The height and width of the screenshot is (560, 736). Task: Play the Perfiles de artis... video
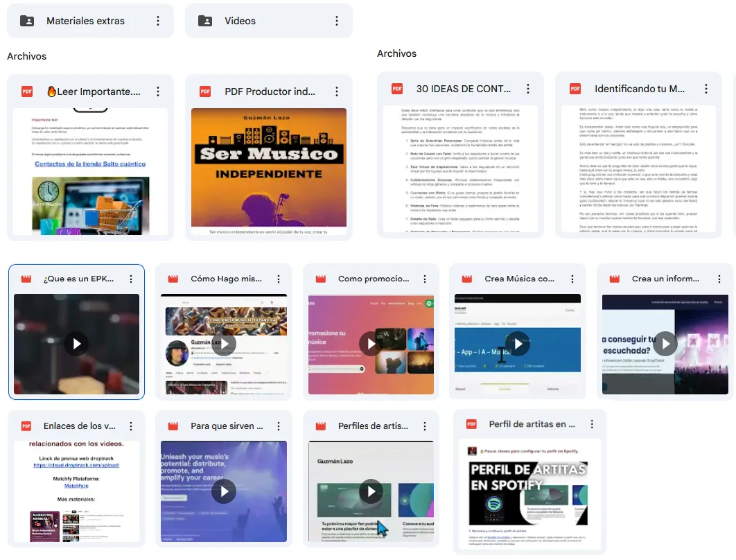(x=371, y=491)
